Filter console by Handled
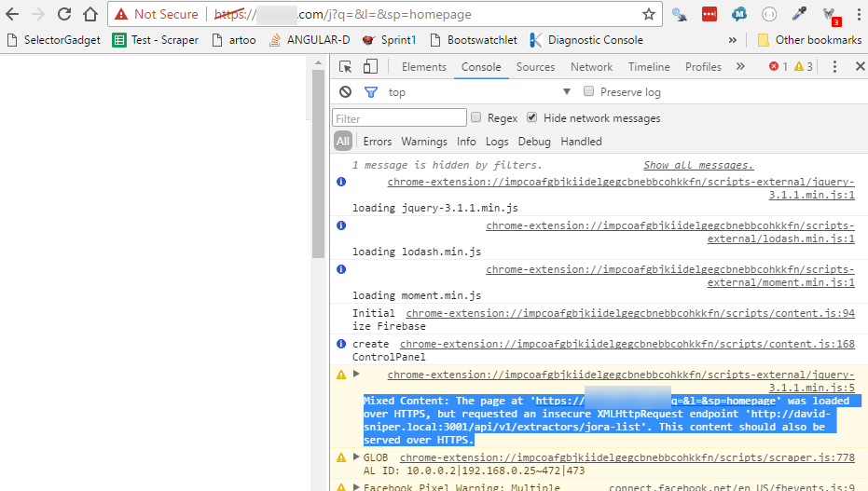 click(581, 142)
